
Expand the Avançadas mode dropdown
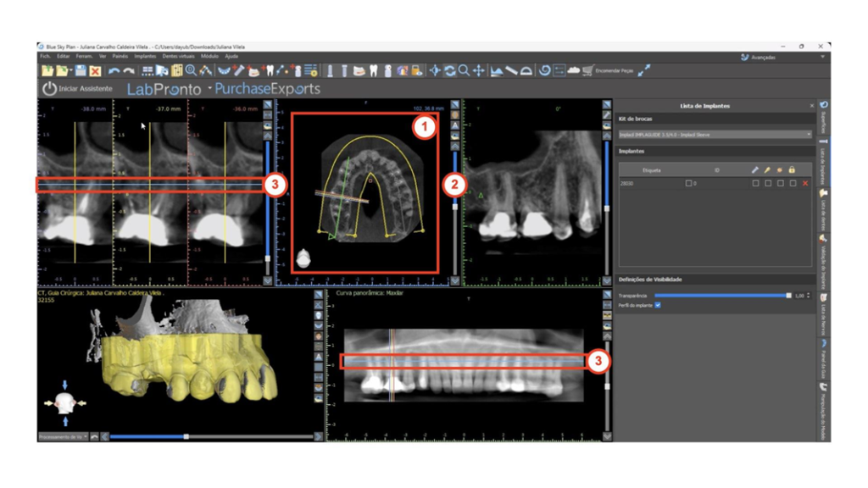point(821,58)
